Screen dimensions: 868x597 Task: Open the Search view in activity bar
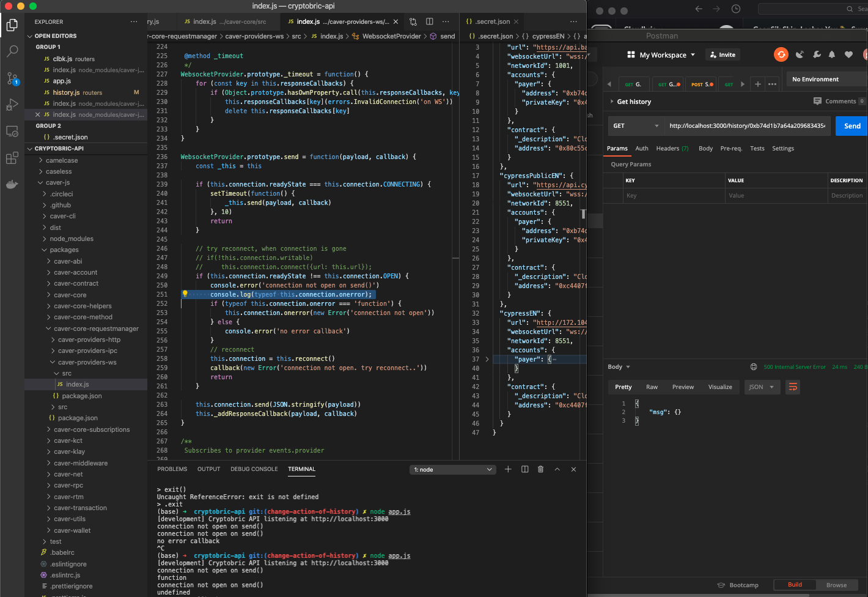(12, 51)
